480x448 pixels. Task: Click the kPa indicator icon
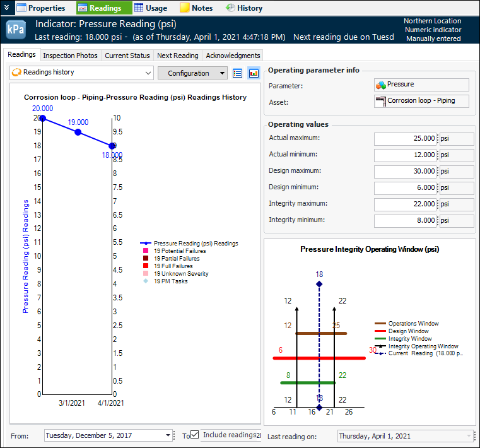[15, 30]
